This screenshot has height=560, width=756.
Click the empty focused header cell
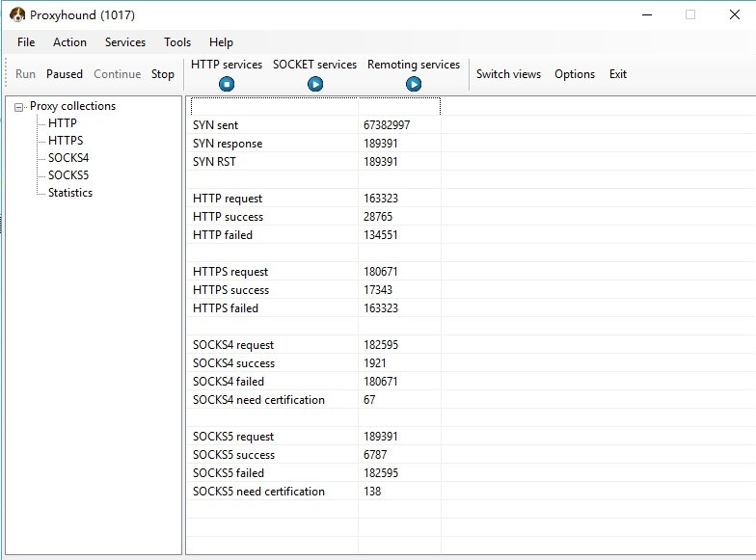tap(316, 106)
